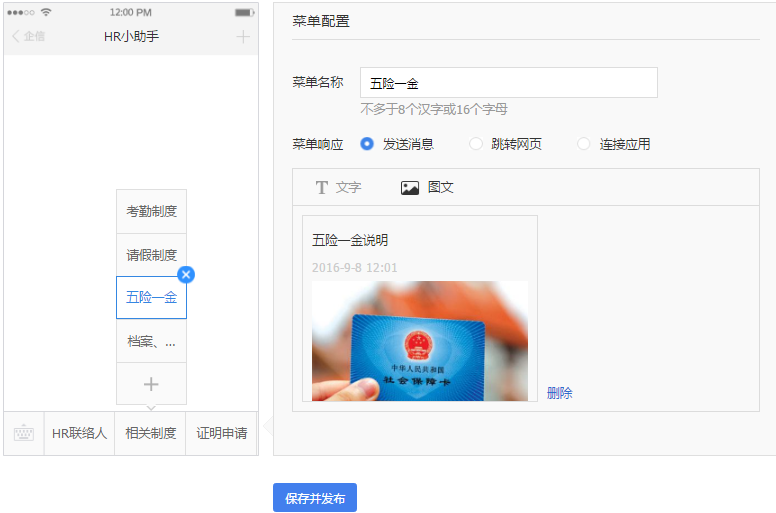Click the 菜单名称 input field

[x=509, y=83]
